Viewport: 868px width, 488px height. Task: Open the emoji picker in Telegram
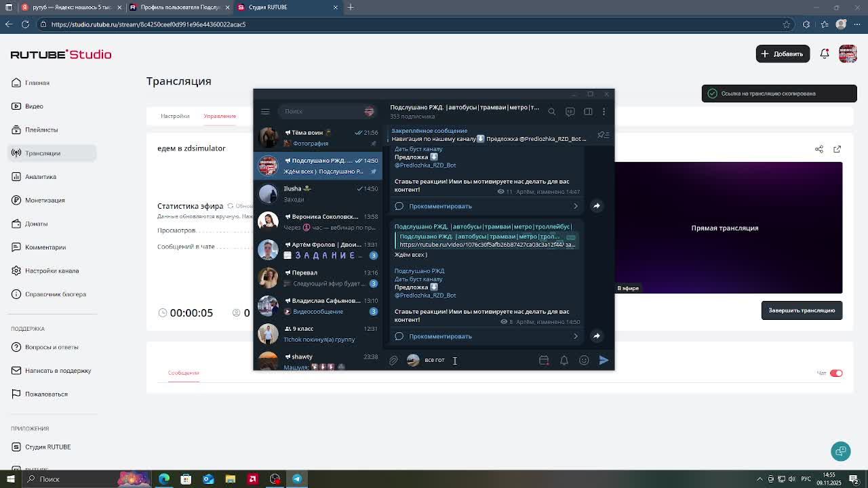pos(584,361)
